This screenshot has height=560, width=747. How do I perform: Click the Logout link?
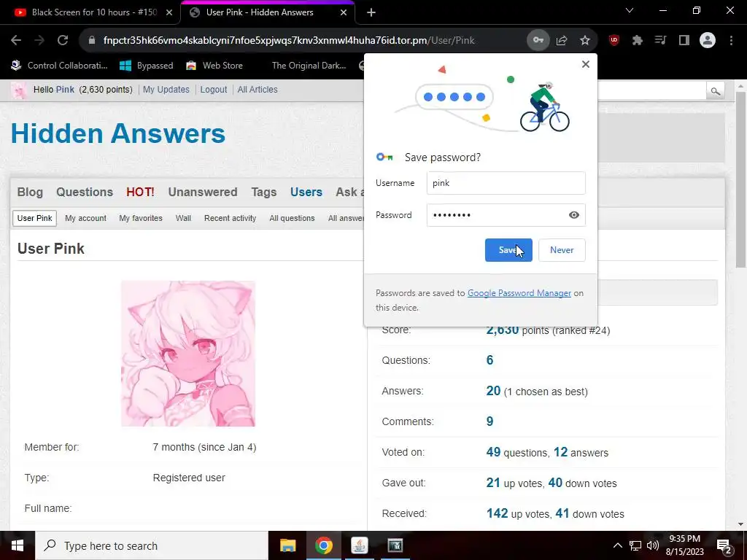point(214,90)
